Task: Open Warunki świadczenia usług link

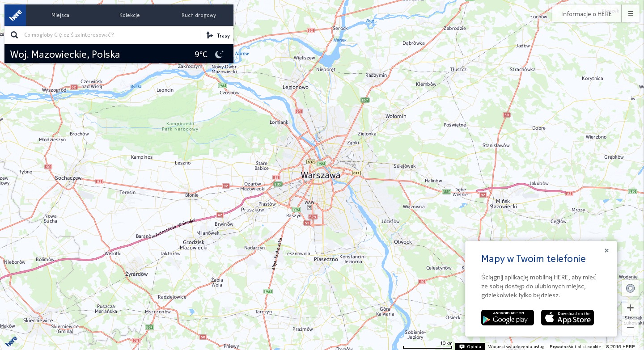Action: click(516, 346)
